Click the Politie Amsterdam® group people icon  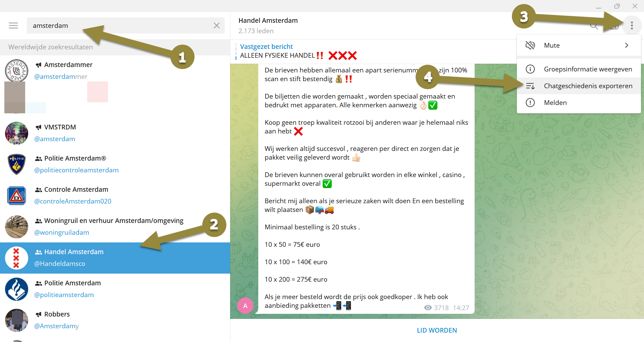point(39,158)
